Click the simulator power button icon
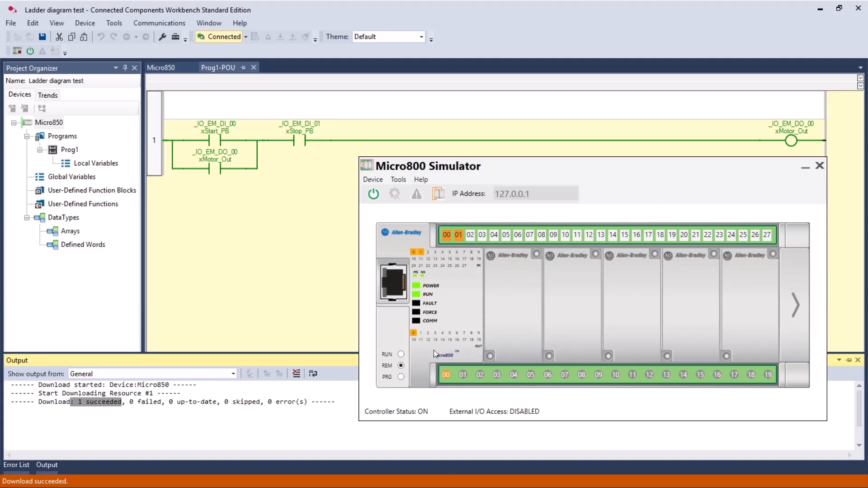 [373, 194]
